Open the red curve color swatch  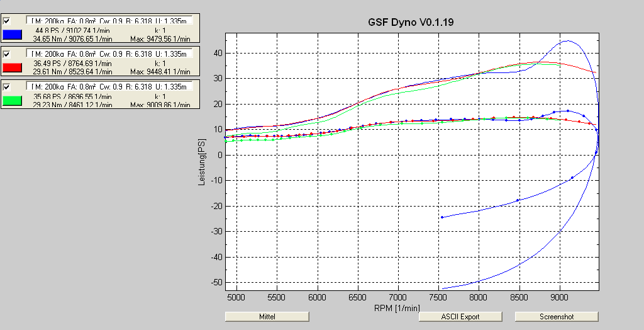click(x=13, y=67)
